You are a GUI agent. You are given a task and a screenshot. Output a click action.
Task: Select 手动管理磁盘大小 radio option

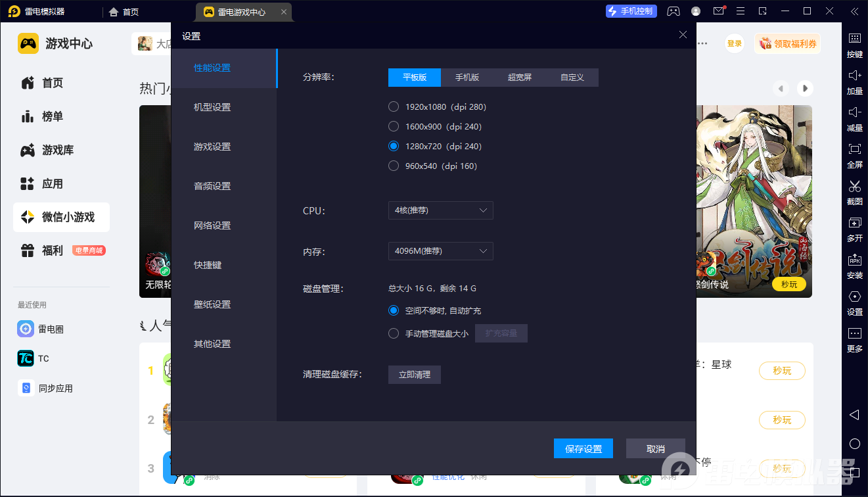point(394,333)
